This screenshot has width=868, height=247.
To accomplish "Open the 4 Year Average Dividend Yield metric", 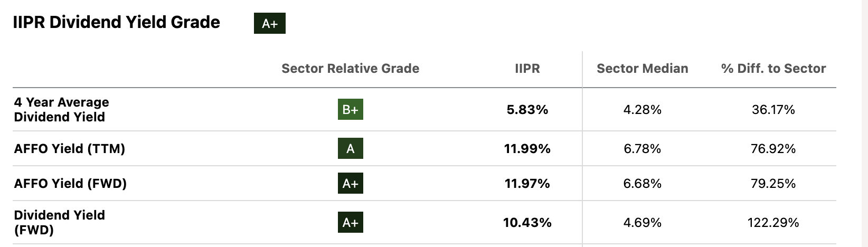I will click(61, 109).
